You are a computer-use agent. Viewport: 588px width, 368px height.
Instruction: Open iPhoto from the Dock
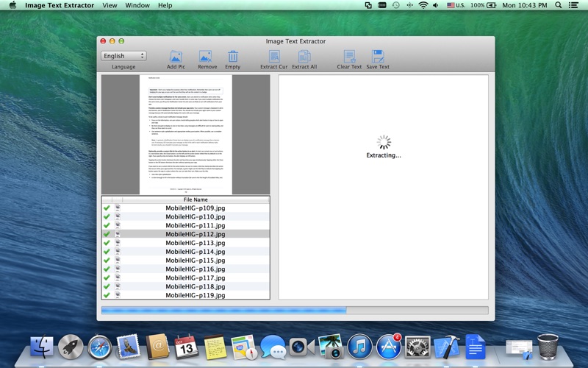(x=330, y=347)
